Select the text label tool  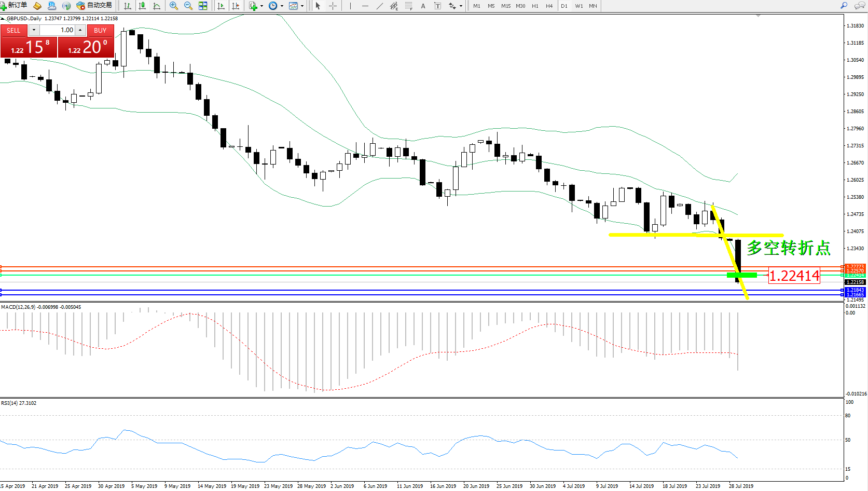coord(437,6)
